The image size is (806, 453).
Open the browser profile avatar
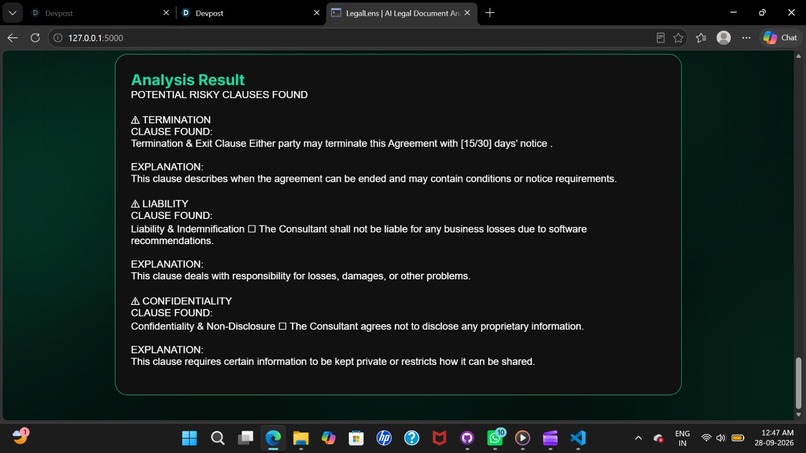point(724,38)
